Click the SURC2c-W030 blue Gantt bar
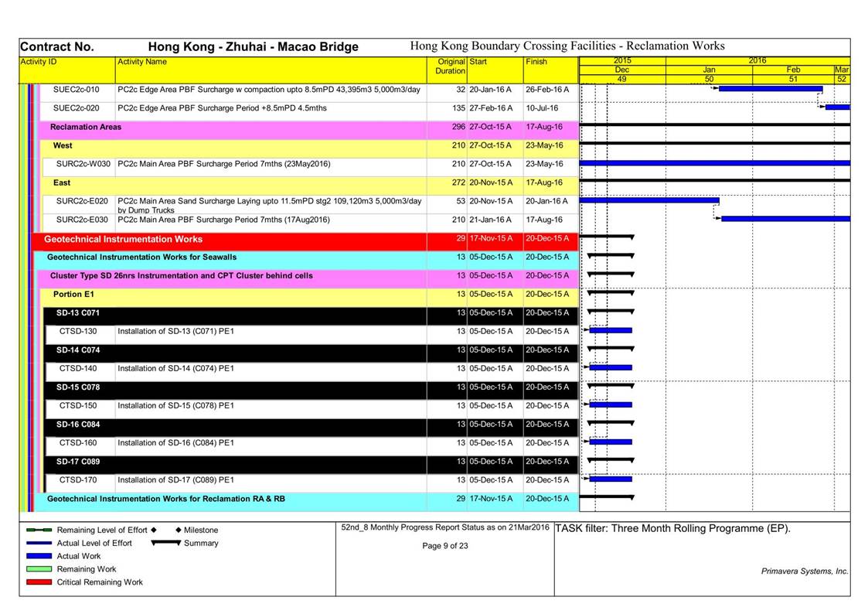 click(x=715, y=163)
